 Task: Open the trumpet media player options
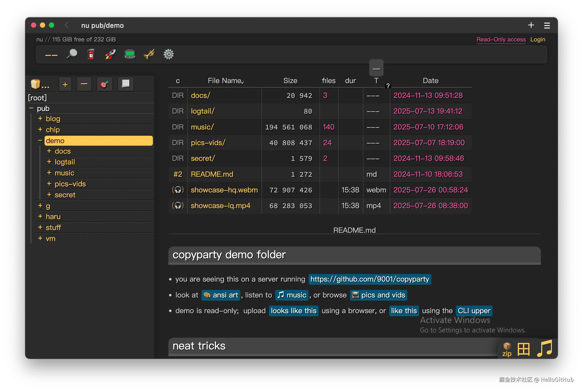tap(149, 54)
